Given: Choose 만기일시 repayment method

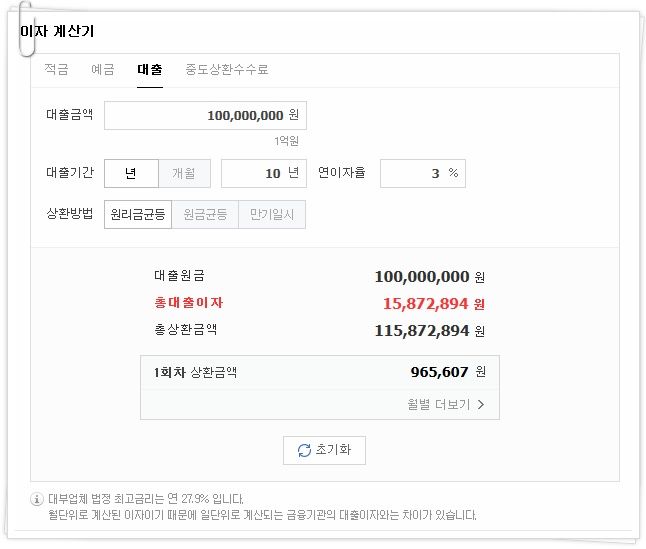Looking at the screenshot, I should pyautogui.click(x=272, y=214).
